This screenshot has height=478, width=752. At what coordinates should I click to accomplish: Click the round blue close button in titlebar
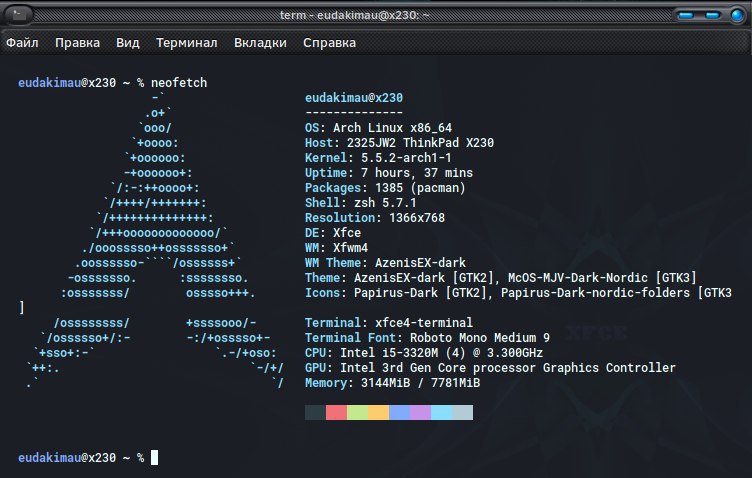pyautogui.click(x=737, y=15)
